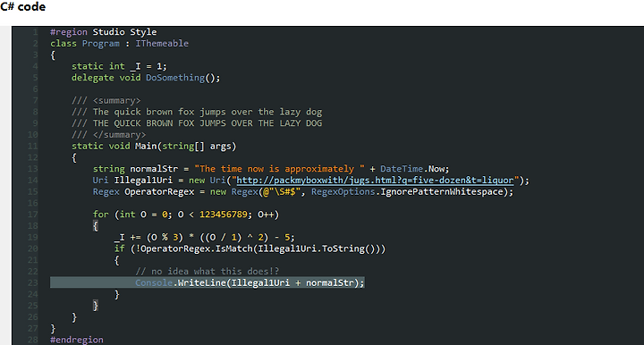Screen dimensions: 644x345
Task: Click line number 1 in the gutter
Action: point(35,32)
